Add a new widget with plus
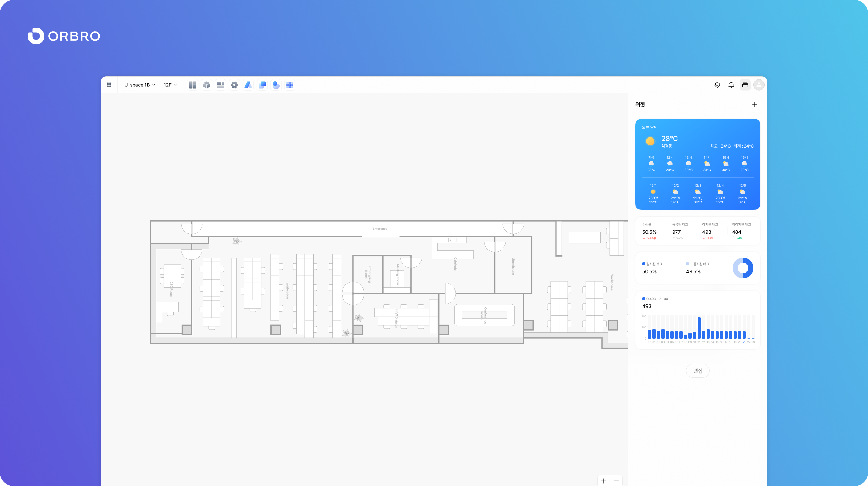This screenshot has height=486, width=868. coord(755,104)
